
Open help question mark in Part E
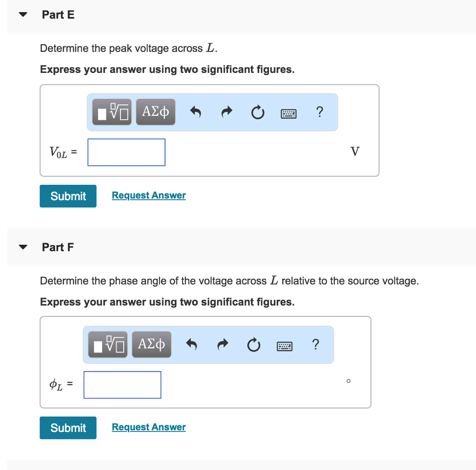319,112
